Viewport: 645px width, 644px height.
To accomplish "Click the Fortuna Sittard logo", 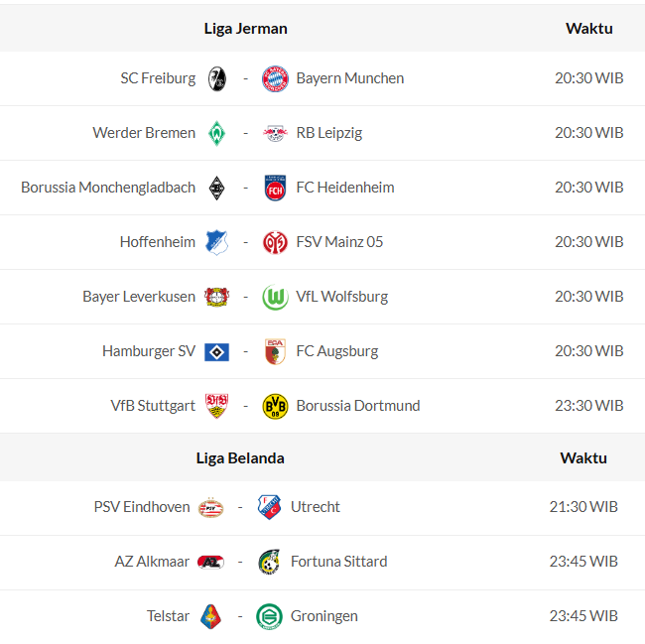I will (x=269, y=562).
